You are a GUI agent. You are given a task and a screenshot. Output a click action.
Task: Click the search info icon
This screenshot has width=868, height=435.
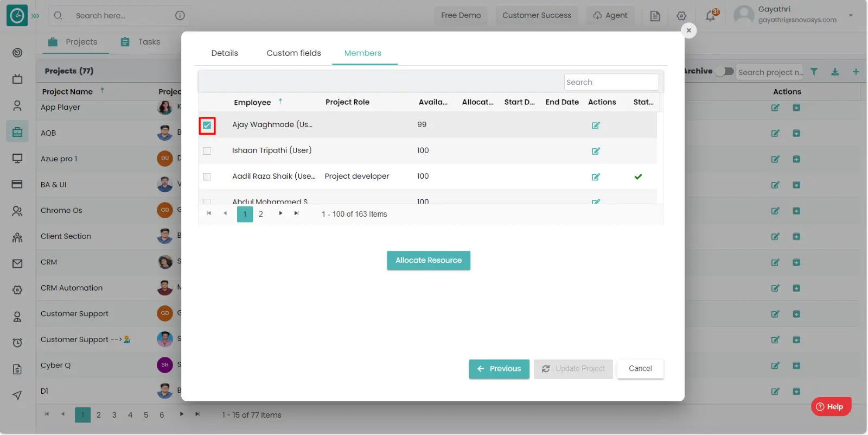(180, 16)
